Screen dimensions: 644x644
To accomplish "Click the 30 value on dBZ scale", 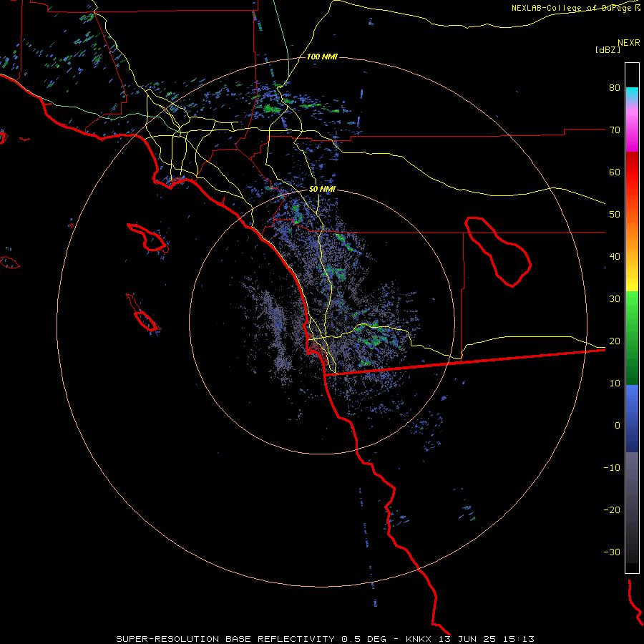I will 615,298.
